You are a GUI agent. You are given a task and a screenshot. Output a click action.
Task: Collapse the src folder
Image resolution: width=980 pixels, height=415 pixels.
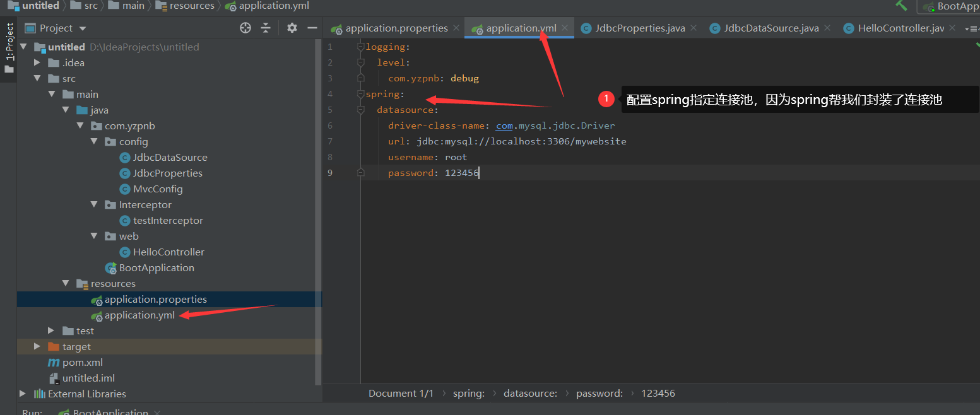37,78
